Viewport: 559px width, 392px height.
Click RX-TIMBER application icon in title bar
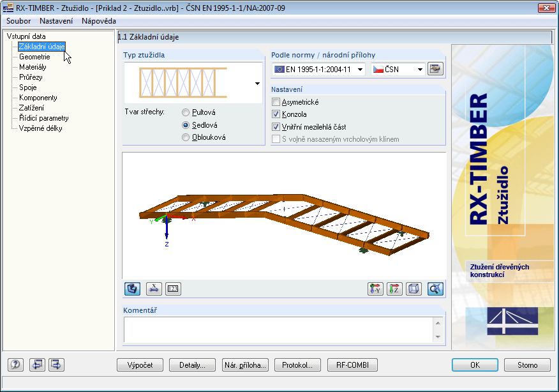click(8, 8)
